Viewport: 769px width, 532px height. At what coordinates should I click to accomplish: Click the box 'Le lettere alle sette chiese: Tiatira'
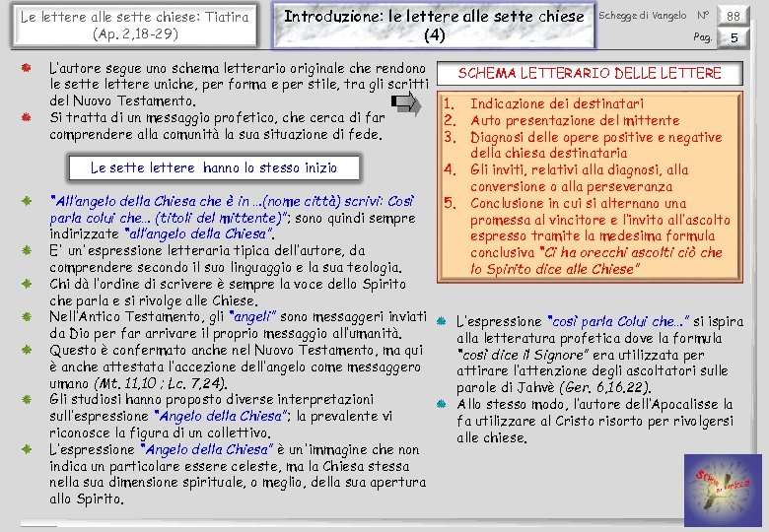coord(135,25)
